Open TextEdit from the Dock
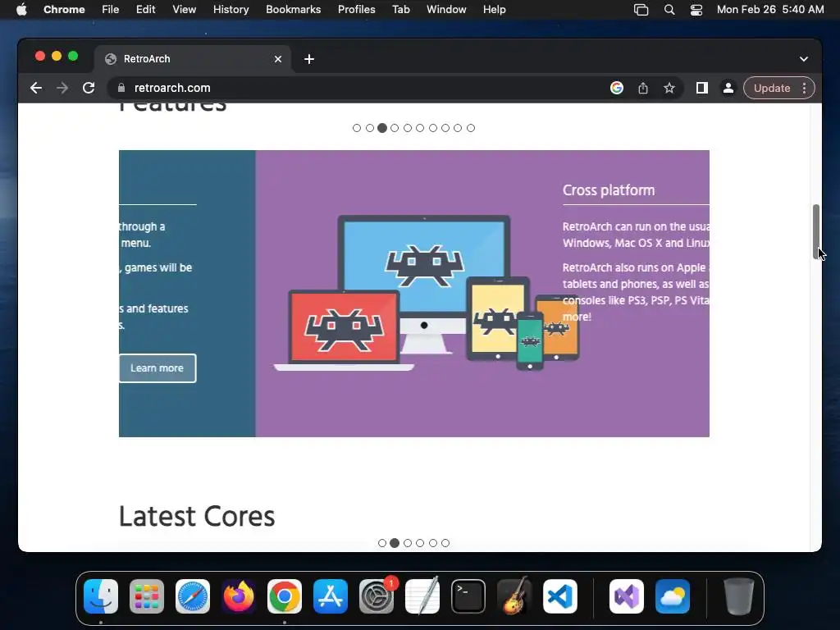This screenshot has width=840, height=630. point(422,596)
